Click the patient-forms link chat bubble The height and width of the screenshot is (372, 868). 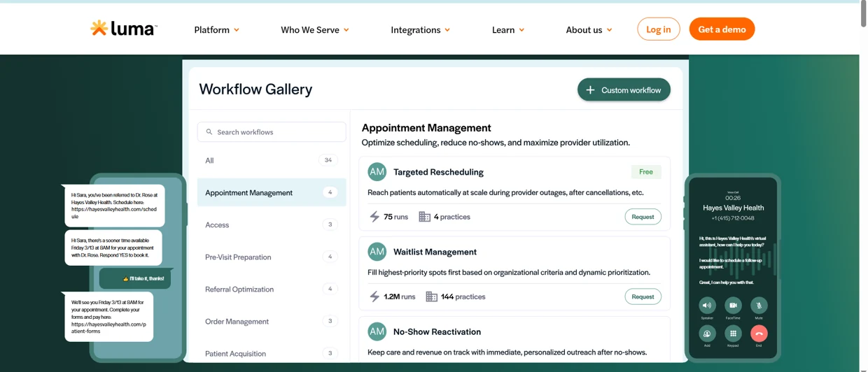coord(109,317)
